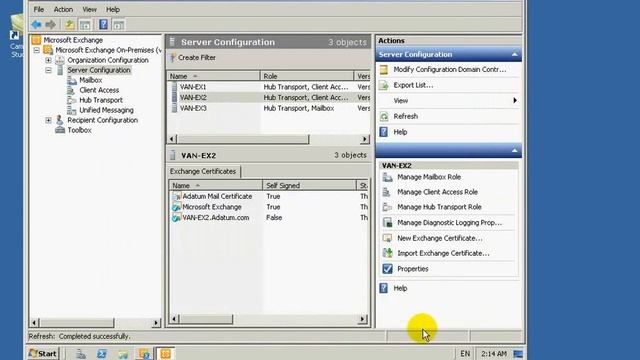Screen dimensions: 640x360
Task: Select Server Configuration in the tree
Action: coord(99,70)
